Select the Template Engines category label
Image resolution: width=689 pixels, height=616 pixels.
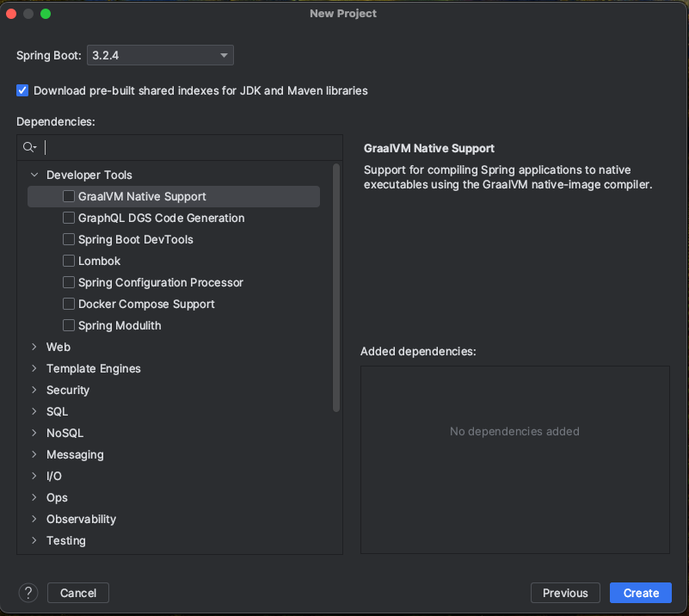coord(94,368)
